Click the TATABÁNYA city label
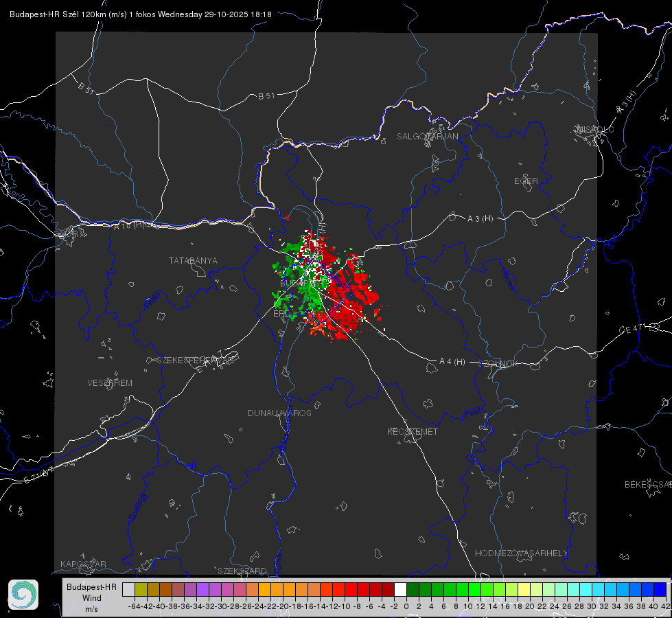 click(x=193, y=260)
